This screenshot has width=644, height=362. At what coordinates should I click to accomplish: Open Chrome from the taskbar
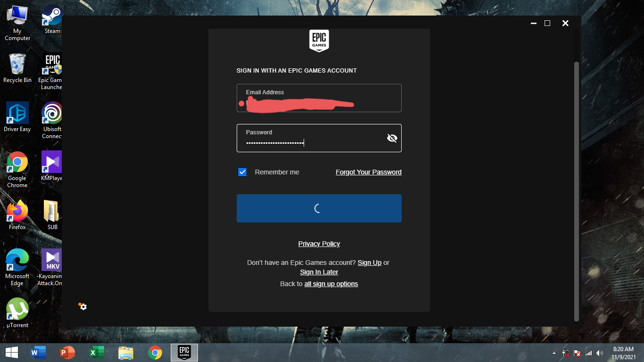click(155, 353)
